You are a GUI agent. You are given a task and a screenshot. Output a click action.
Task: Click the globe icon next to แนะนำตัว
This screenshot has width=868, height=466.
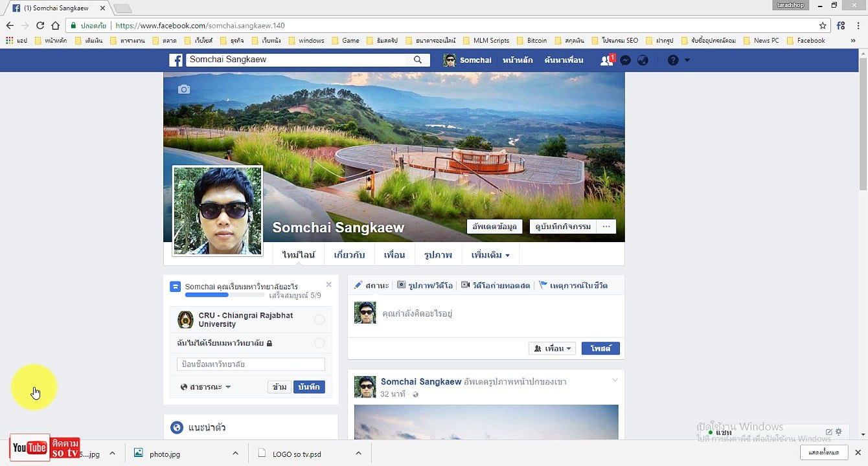point(176,428)
